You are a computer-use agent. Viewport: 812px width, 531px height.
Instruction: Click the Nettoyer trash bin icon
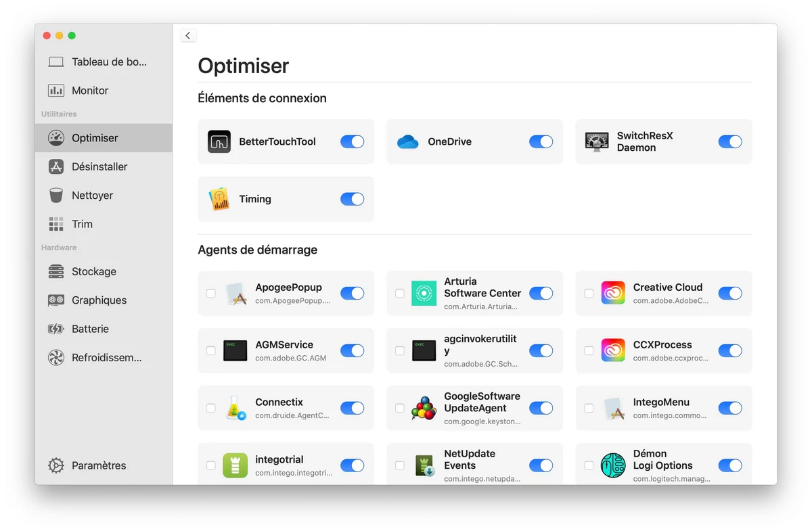56,195
